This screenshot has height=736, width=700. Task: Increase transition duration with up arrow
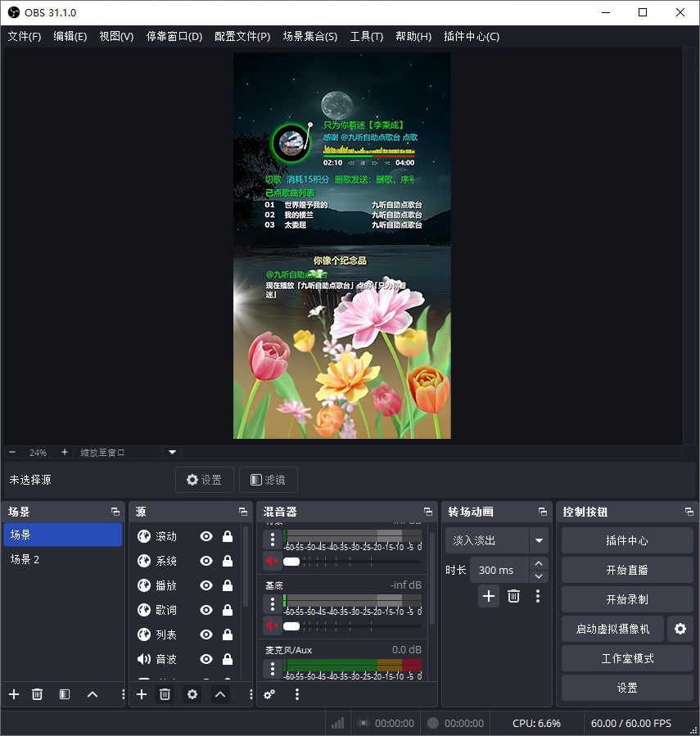(538, 564)
